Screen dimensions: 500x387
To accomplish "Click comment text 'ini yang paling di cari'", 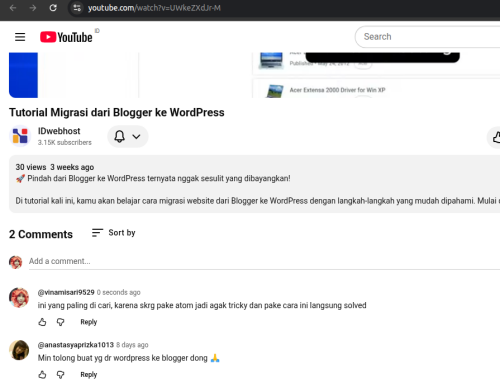I will tap(74, 305).
